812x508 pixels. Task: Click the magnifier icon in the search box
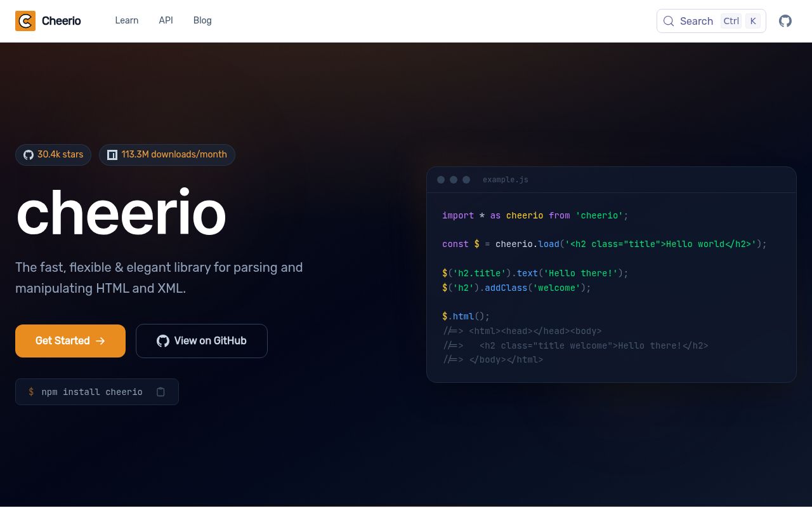pos(669,21)
